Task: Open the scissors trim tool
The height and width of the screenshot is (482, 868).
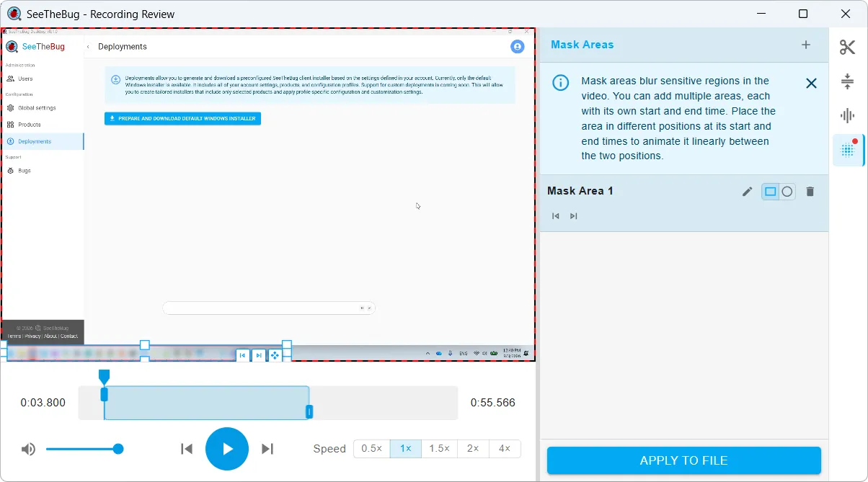Action: click(x=847, y=48)
